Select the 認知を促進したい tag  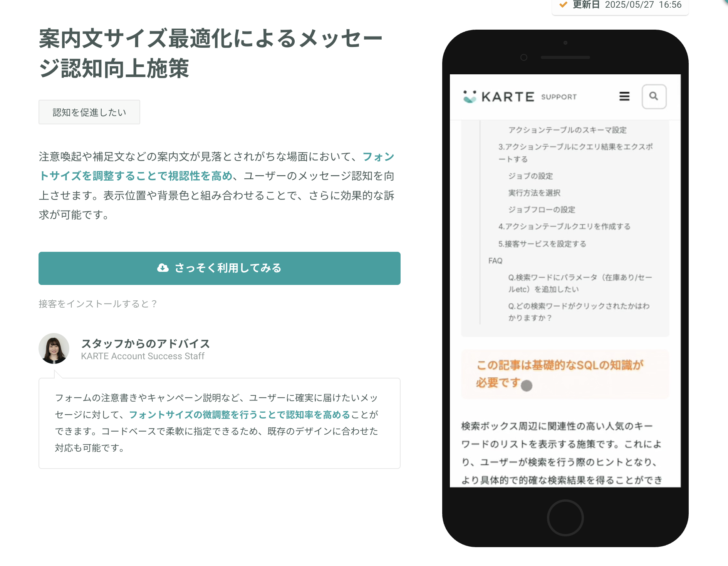[89, 112]
